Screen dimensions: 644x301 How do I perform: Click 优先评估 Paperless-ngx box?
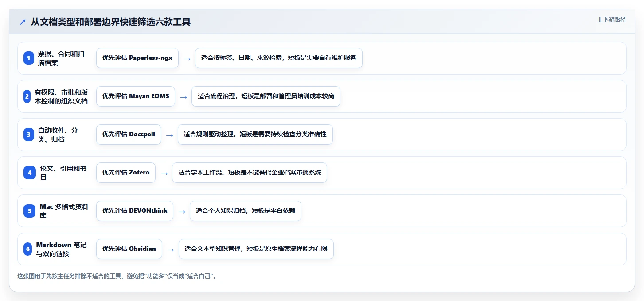(x=137, y=58)
